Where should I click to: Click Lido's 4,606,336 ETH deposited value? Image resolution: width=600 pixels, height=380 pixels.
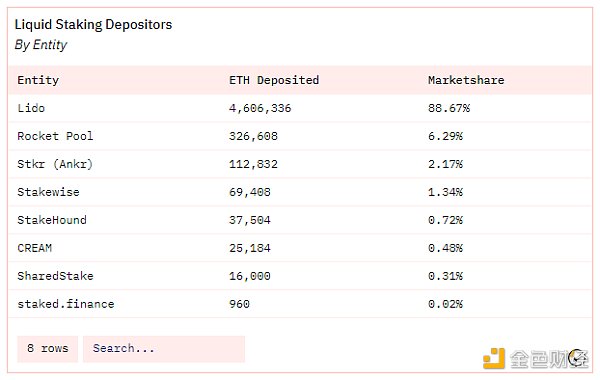(260, 108)
